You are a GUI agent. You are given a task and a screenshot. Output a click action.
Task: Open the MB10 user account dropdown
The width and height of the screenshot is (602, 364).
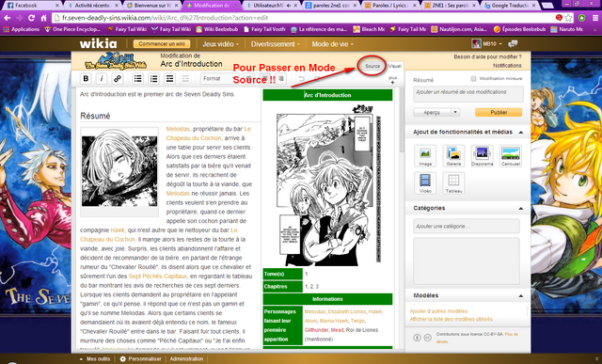point(487,44)
